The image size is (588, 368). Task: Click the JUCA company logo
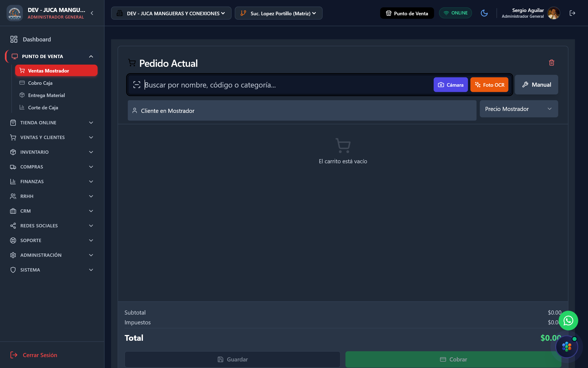(x=15, y=13)
